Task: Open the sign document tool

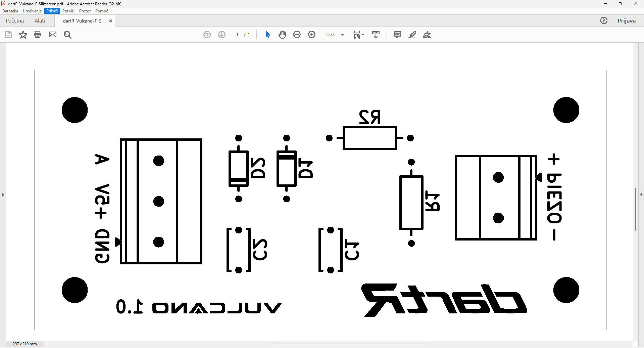Action: click(427, 35)
